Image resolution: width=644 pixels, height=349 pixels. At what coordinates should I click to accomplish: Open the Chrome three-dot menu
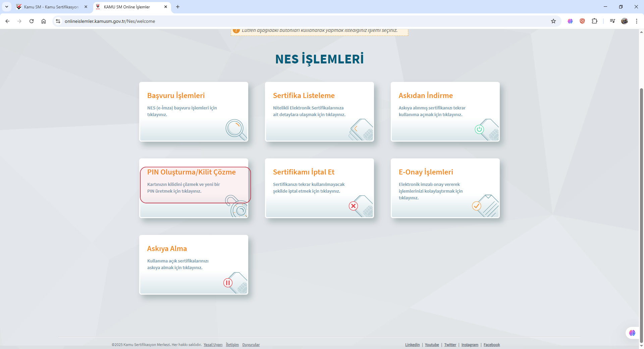point(636,21)
